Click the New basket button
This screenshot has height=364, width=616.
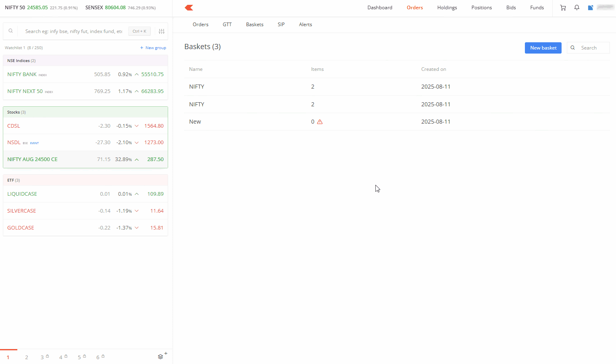[x=543, y=48]
